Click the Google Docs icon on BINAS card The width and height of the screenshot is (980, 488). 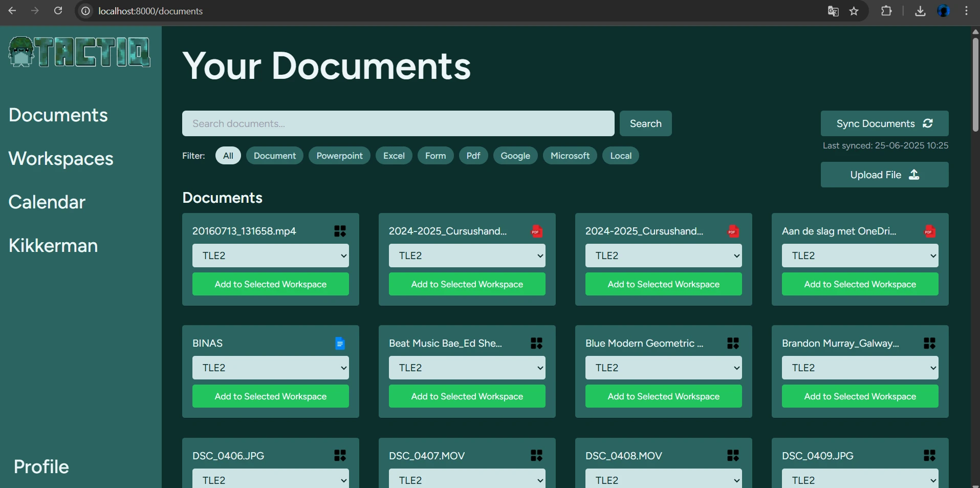tap(340, 344)
